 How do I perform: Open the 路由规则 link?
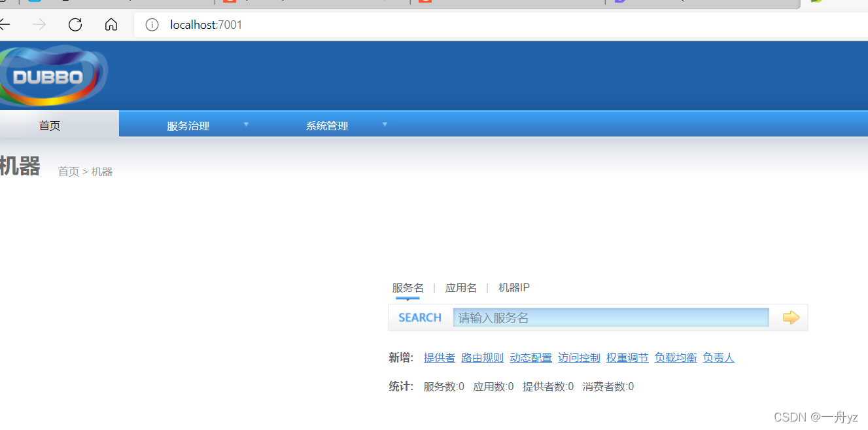[482, 357]
